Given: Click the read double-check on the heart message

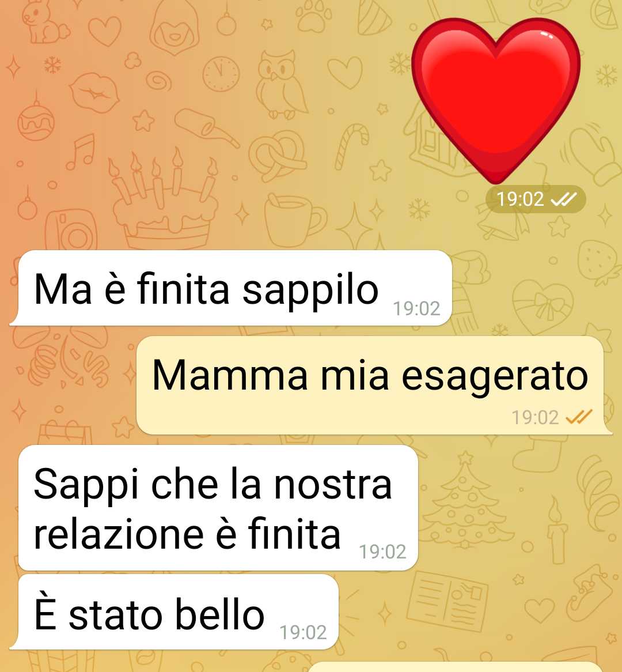Looking at the screenshot, I should 563,199.
